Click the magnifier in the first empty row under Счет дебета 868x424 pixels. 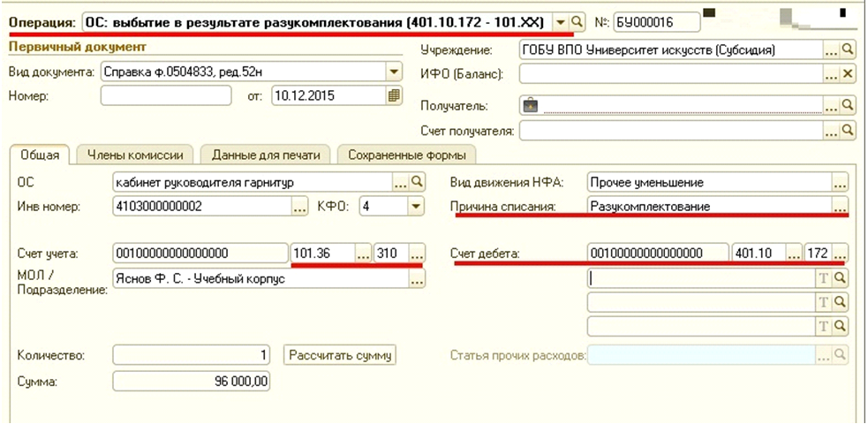coord(840,277)
